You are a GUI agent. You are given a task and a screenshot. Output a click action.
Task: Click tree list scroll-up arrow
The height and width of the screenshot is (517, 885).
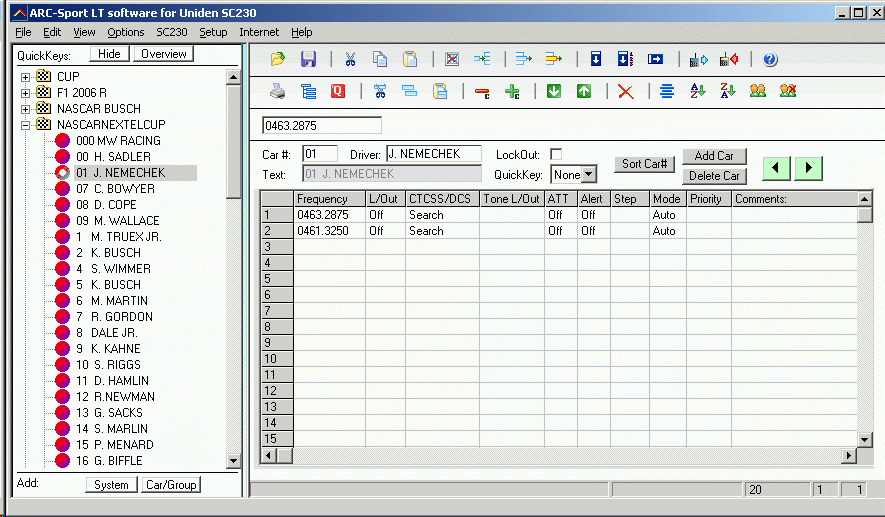[x=233, y=77]
